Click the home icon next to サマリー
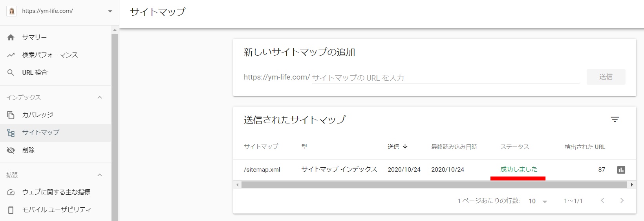This screenshot has height=221, width=644. tap(11, 37)
